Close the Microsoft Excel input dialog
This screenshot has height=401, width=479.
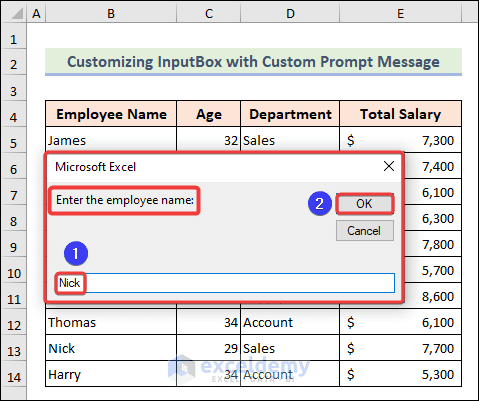(x=389, y=166)
